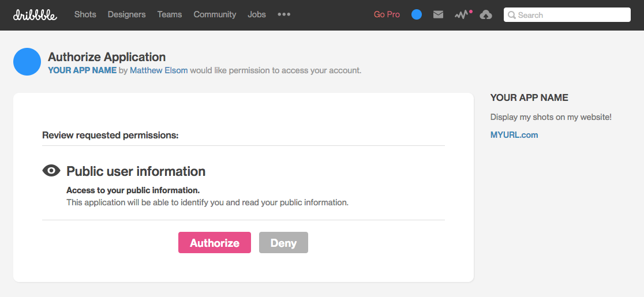Click the pink Authorize button

click(x=215, y=242)
